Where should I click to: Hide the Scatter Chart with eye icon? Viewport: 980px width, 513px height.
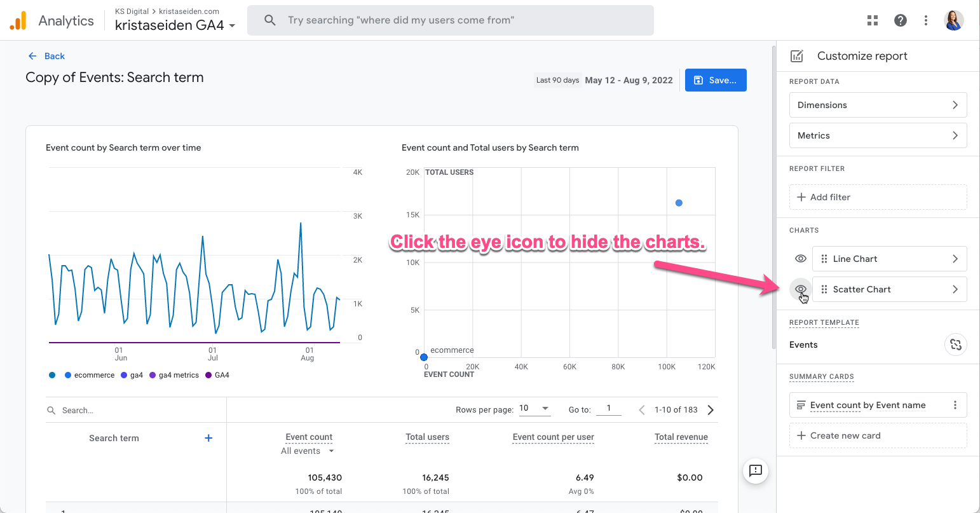pos(801,289)
